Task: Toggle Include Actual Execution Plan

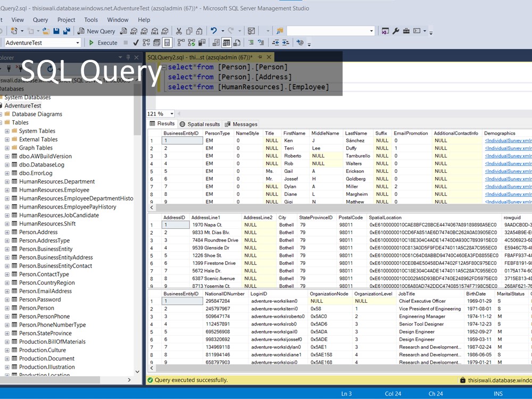Action: pos(181,43)
